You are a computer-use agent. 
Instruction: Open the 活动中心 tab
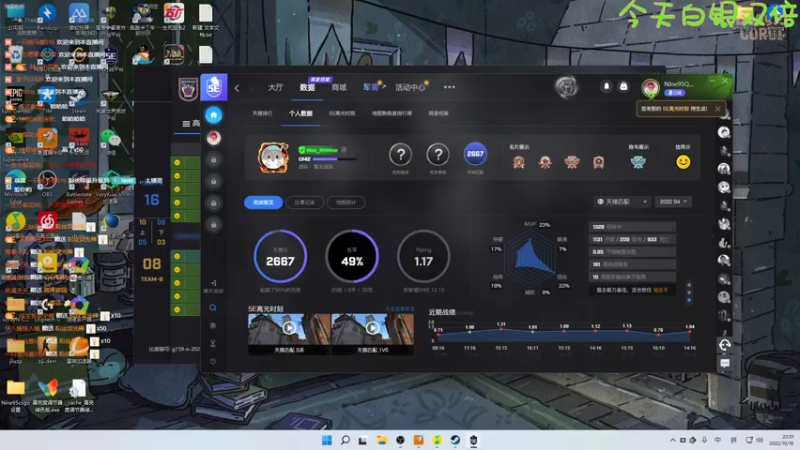[410, 87]
